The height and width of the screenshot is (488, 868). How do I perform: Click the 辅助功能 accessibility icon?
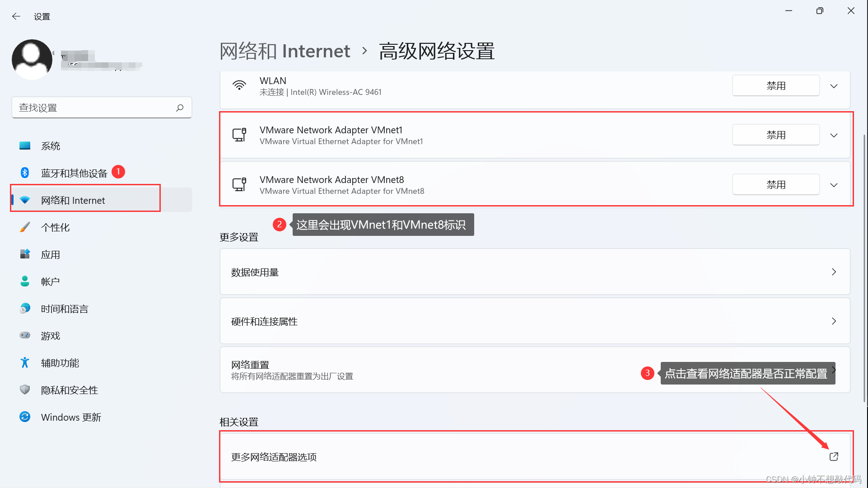(x=25, y=362)
